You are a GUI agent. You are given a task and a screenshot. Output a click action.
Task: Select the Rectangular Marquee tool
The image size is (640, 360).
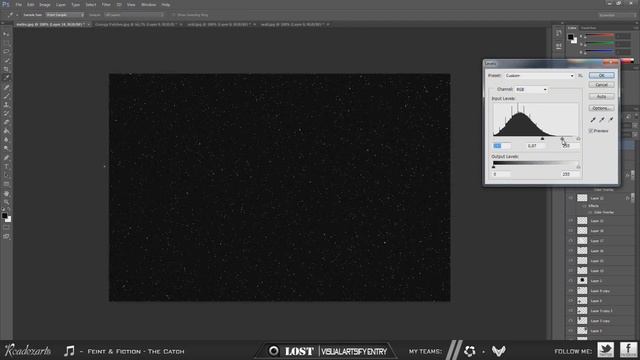click(6, 43)
